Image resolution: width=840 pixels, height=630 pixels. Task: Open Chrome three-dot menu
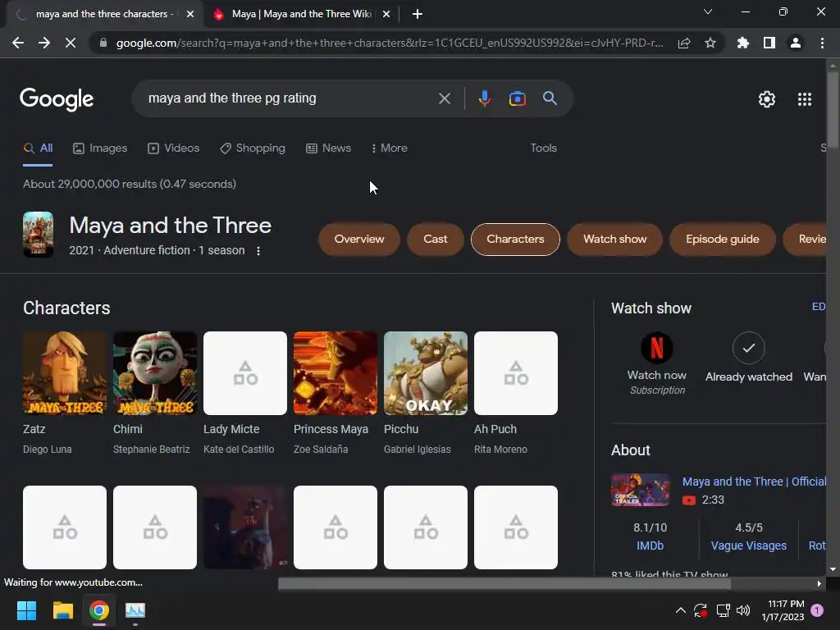click(822, 43)
